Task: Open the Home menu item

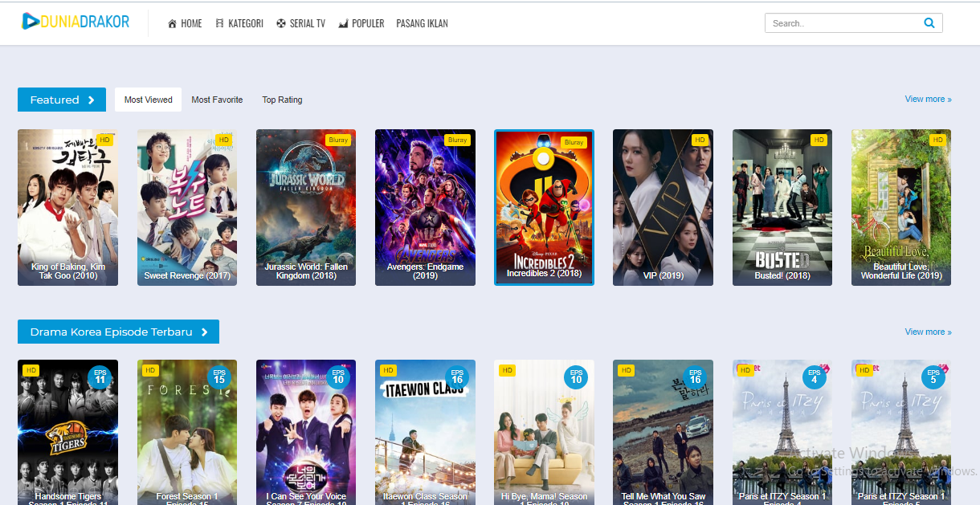Action: (x=185, y=23)
